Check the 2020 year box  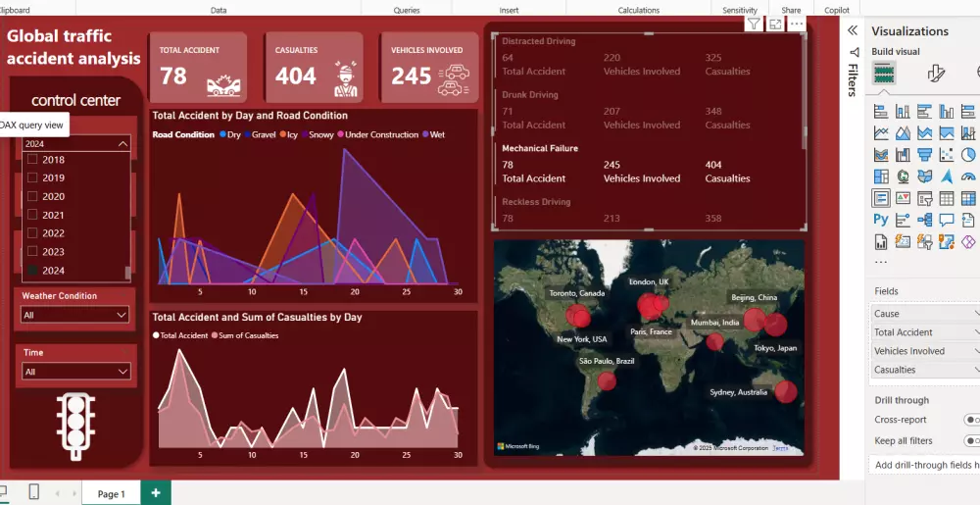32,196
